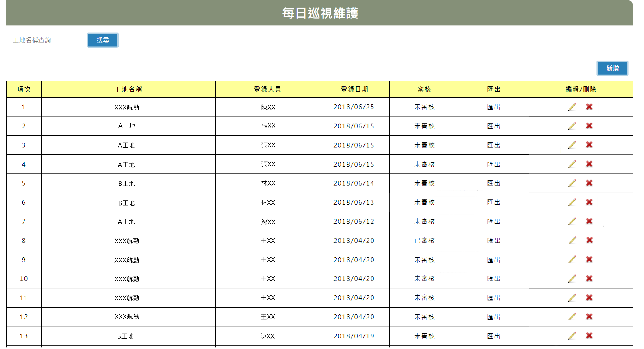Edit row 7 entry by 沈XX

572,221
